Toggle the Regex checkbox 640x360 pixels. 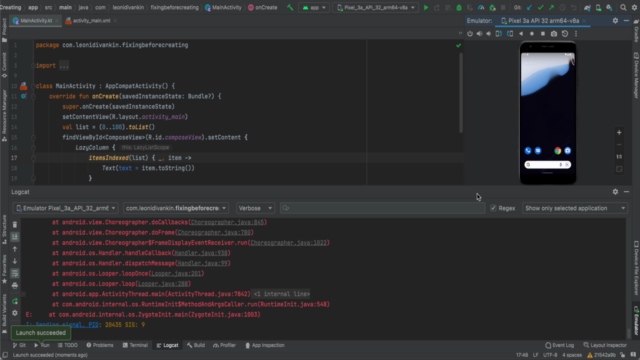[493, 208]
